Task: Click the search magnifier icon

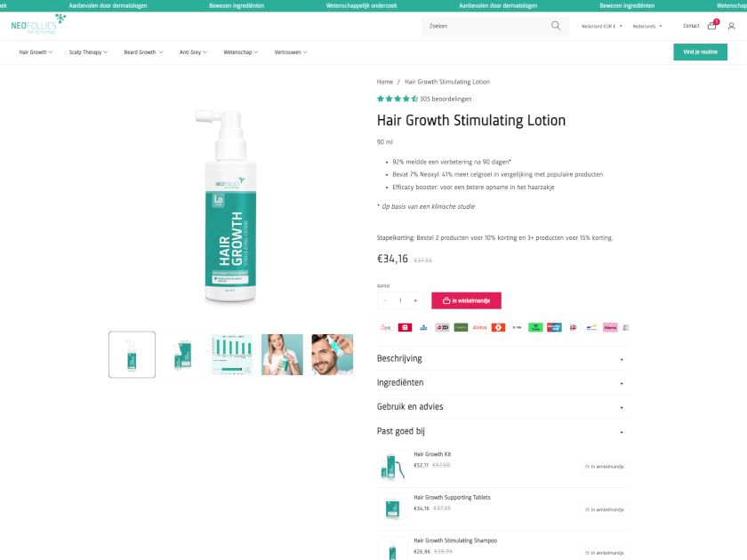Action: [x=556, y=26]
